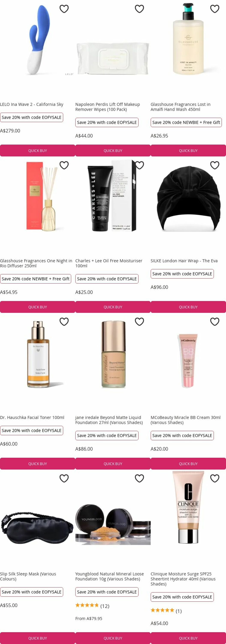Quick buy the Charles + Lee Oil Free Moisturiser
The height and width of the screenshot is (644, 226).
point(113,307)
